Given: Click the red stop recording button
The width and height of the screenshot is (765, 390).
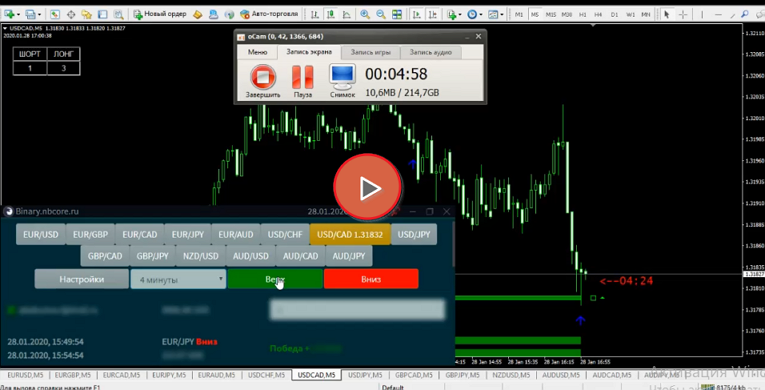Looking at the screenshot, I should click(263, 77).
